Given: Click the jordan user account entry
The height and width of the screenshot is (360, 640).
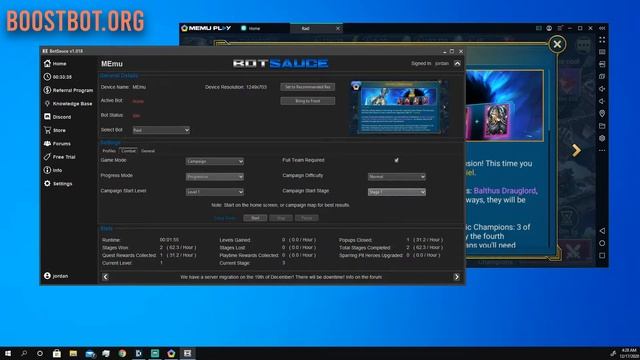Looking at the screenshot, I should click(56, 276).
